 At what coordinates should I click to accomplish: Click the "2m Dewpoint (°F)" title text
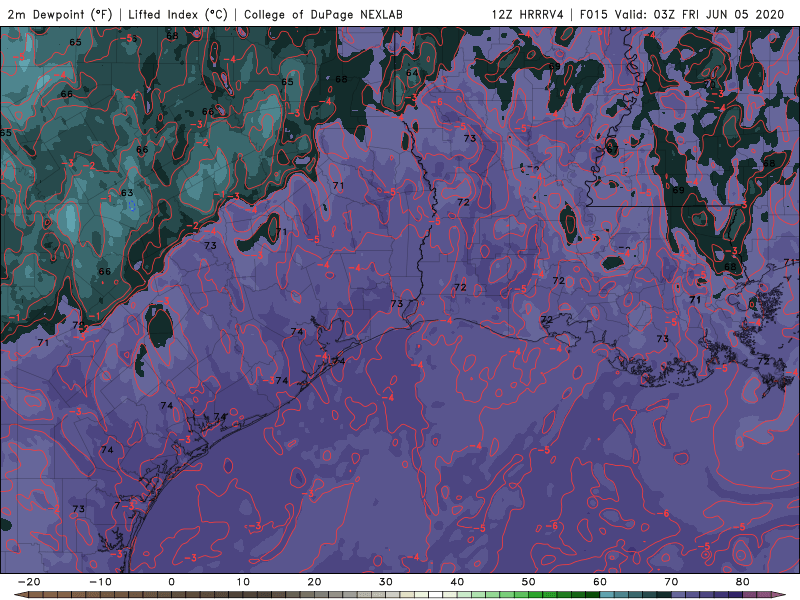60,14
